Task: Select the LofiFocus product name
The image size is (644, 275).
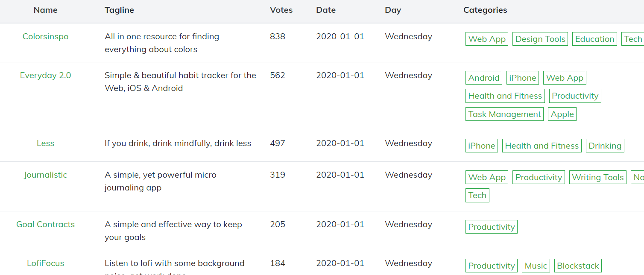Action: tap(45, 263)
